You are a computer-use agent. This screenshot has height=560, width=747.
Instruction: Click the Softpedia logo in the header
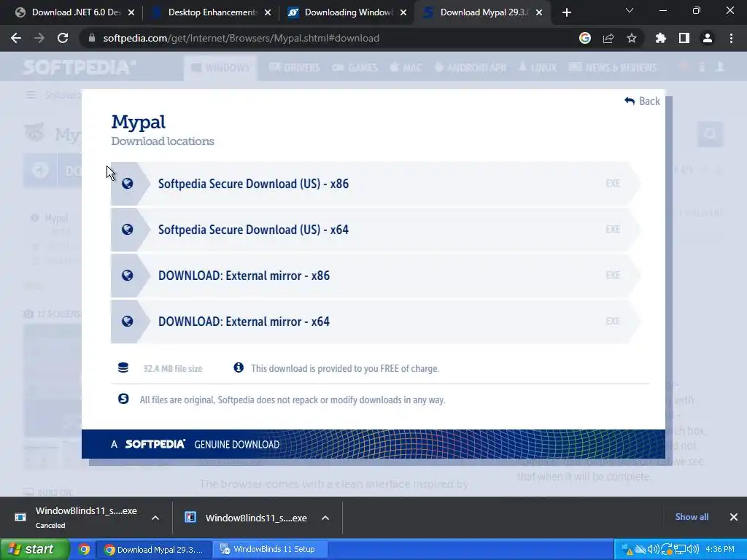point(80,67)
